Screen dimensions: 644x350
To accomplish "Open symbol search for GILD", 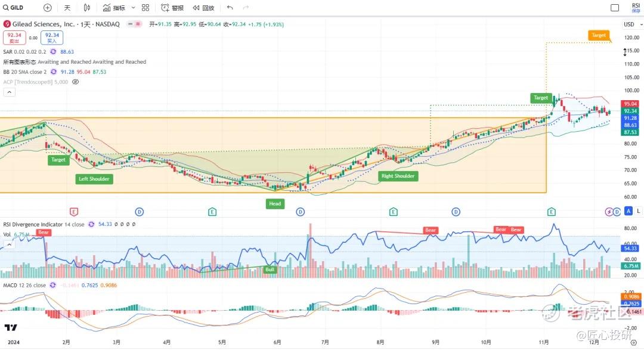I will 13,8.
